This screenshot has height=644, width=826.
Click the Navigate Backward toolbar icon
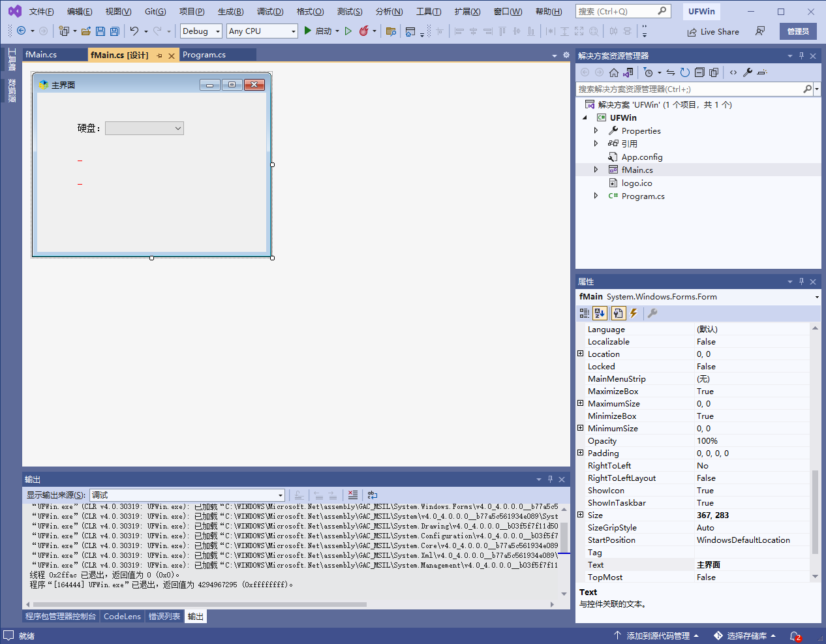(x=21, y=31)
